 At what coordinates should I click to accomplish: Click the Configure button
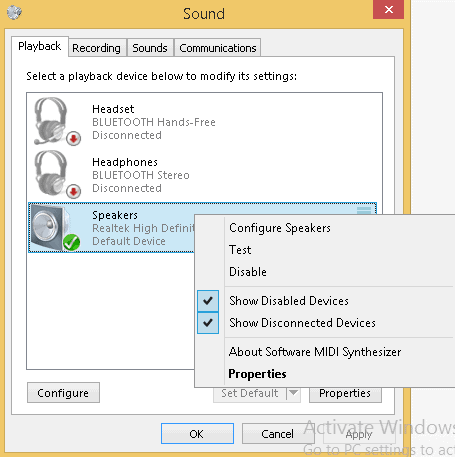click(x=63, y=393)
